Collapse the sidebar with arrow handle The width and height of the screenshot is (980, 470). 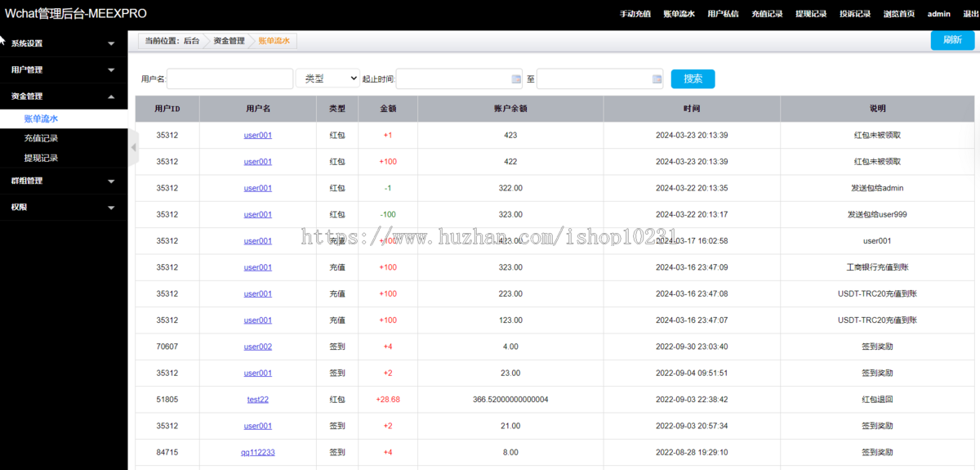(x=133, y=147)
